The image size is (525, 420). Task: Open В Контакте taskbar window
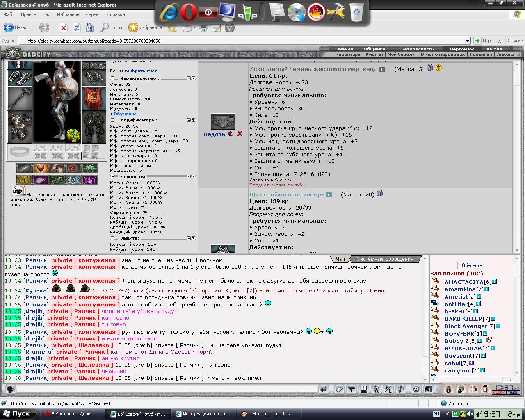coord(72,414)
